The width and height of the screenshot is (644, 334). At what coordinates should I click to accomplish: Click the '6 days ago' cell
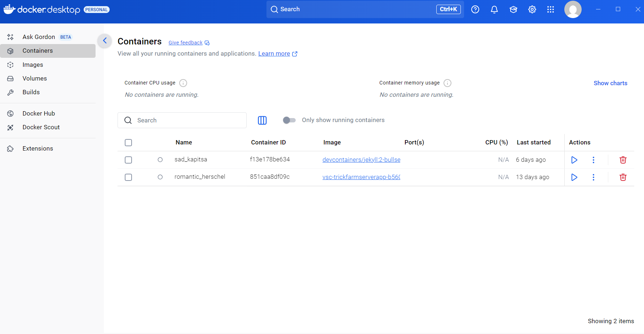[x=531, y=160]
